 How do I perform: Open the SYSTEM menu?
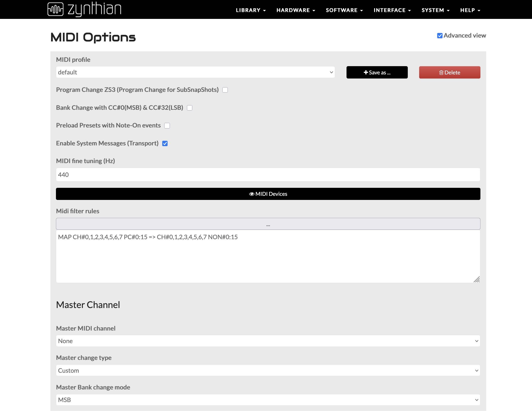tap(435, 10)
